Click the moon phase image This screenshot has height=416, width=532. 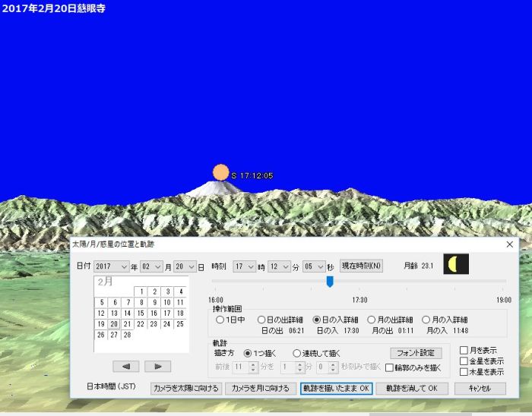tap(456, 264)
